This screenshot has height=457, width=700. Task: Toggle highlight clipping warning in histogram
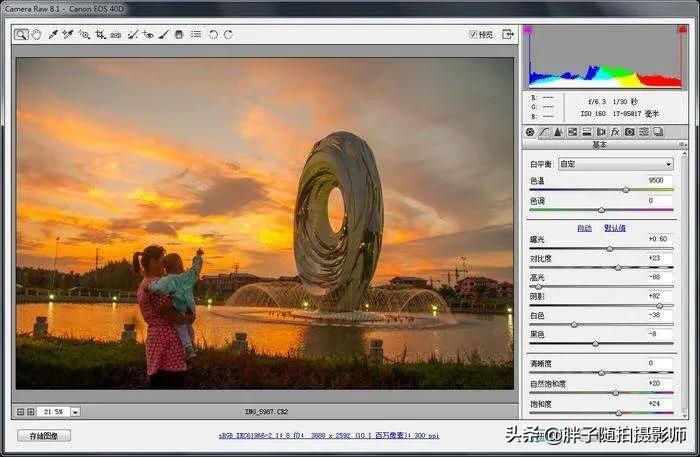point(684,31)
